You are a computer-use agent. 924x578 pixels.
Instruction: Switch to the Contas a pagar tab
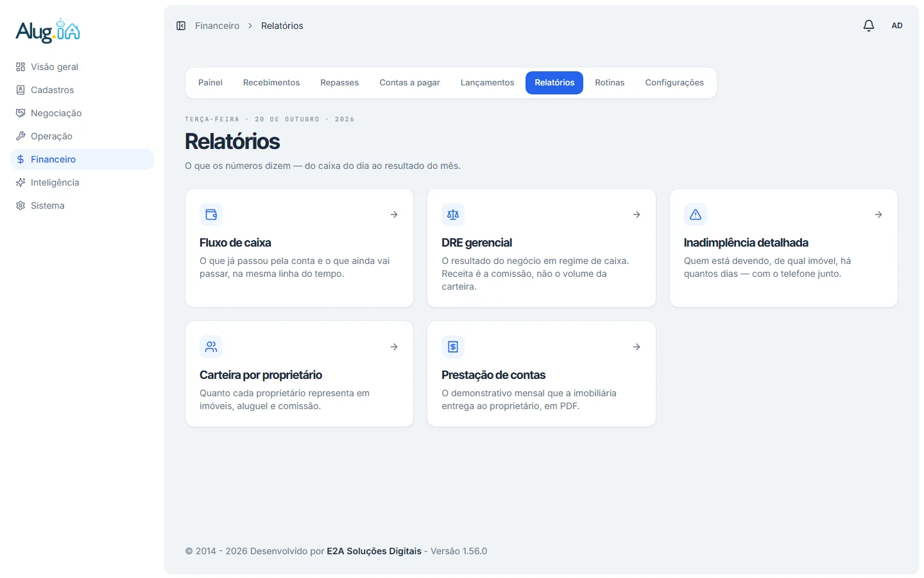pos(409,83)
